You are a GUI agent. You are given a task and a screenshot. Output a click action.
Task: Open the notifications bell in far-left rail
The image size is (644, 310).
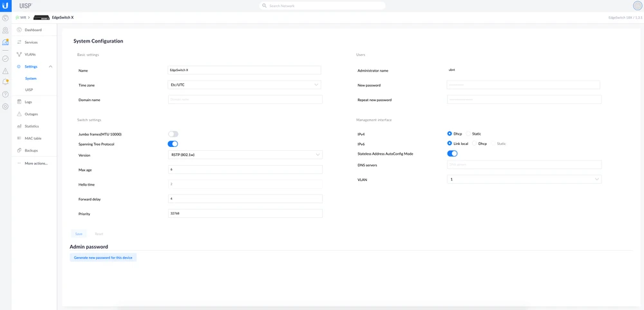5,82
